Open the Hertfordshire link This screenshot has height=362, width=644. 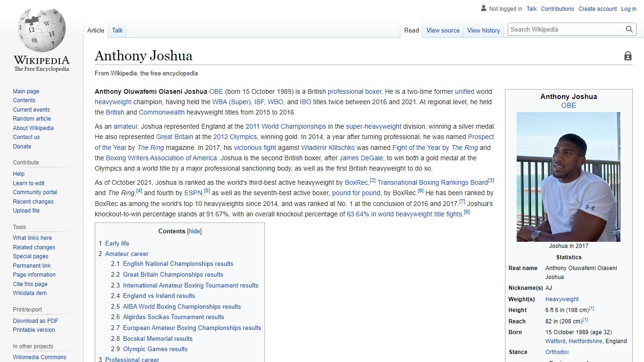[x=586, y=341]
